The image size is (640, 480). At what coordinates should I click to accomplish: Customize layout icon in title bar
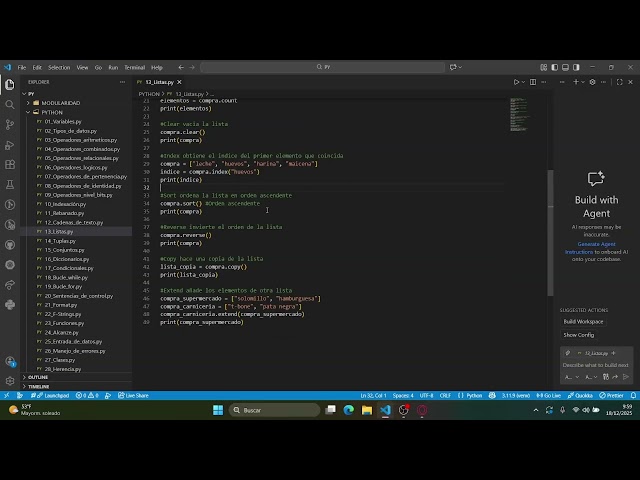coord(543,67)
